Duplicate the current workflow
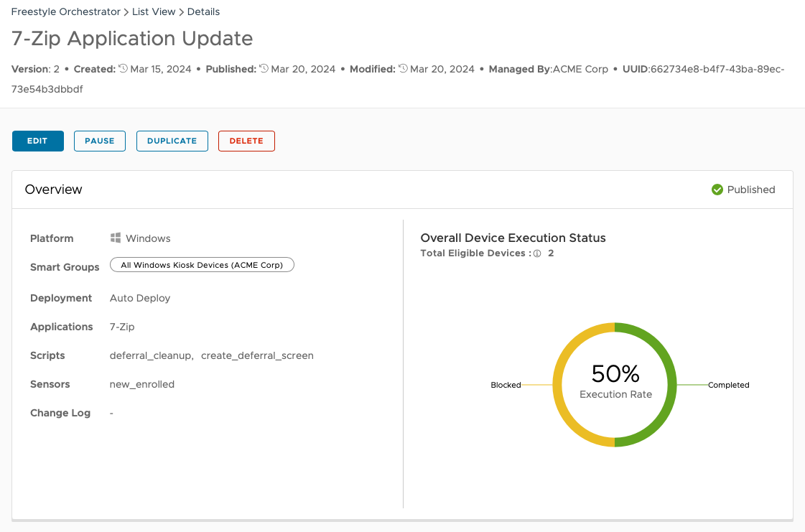Screen dimensions: 805x532 (172, 141)
